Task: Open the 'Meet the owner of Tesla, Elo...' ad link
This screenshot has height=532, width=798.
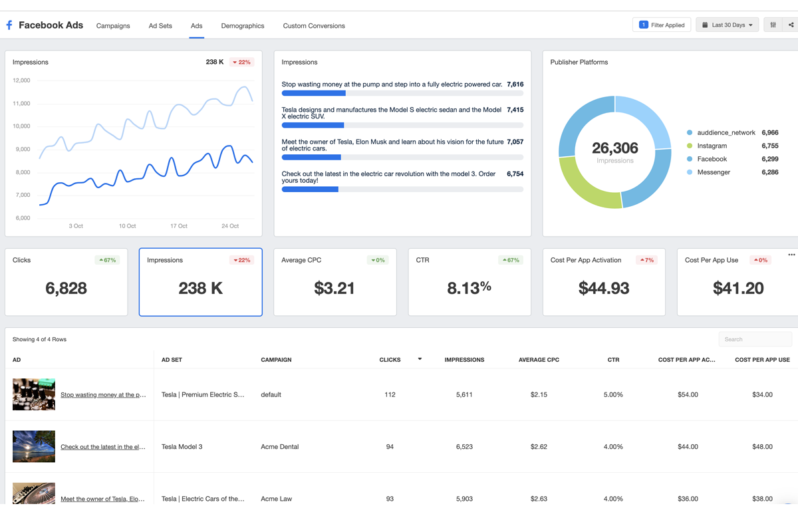Action: click(x=103, y=499)
